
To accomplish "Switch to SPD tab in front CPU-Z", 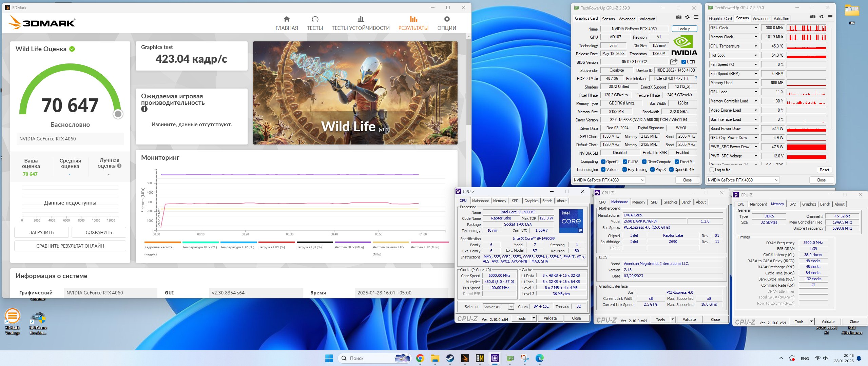I will click(515, 201).
